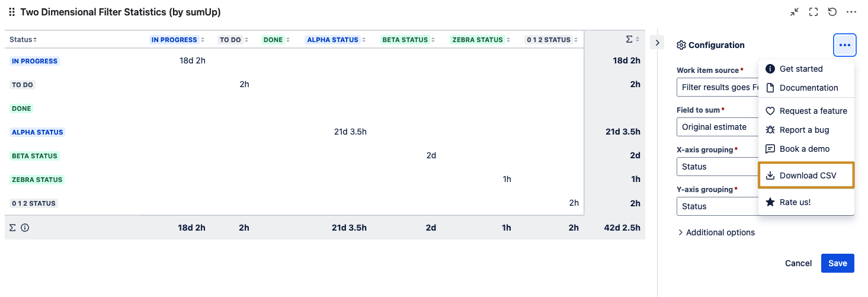Select Download CSV from menu
This screenshot has height=297, width=868.
pyautogui.click(x=806, y=175)
